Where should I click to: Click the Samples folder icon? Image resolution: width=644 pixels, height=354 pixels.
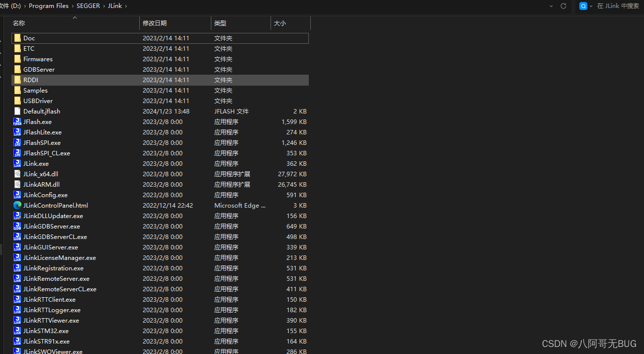tap(17, 90)
